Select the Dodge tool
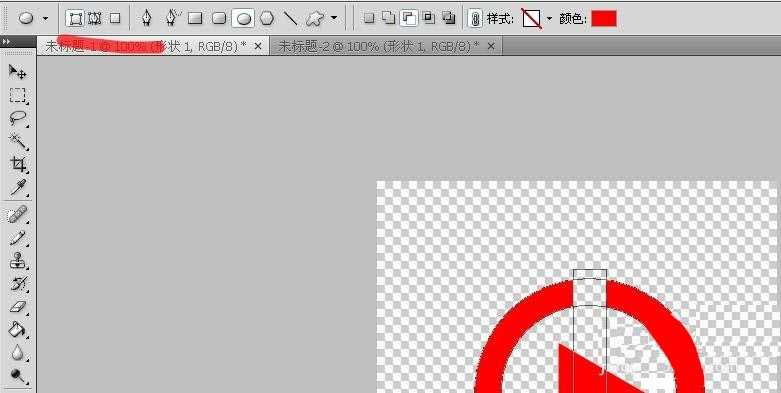The height and width of the screenshot is (393, 781). 18,375
